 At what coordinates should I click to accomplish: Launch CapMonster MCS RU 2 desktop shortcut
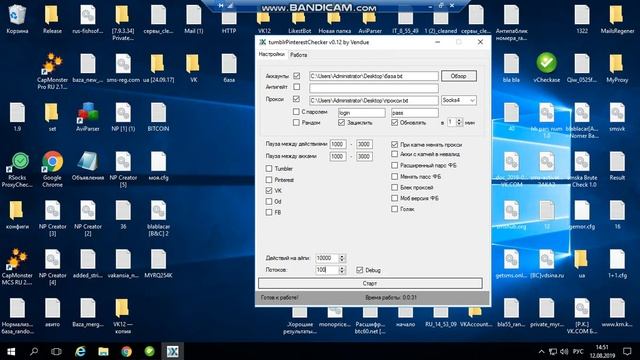(x=17, y=267)
